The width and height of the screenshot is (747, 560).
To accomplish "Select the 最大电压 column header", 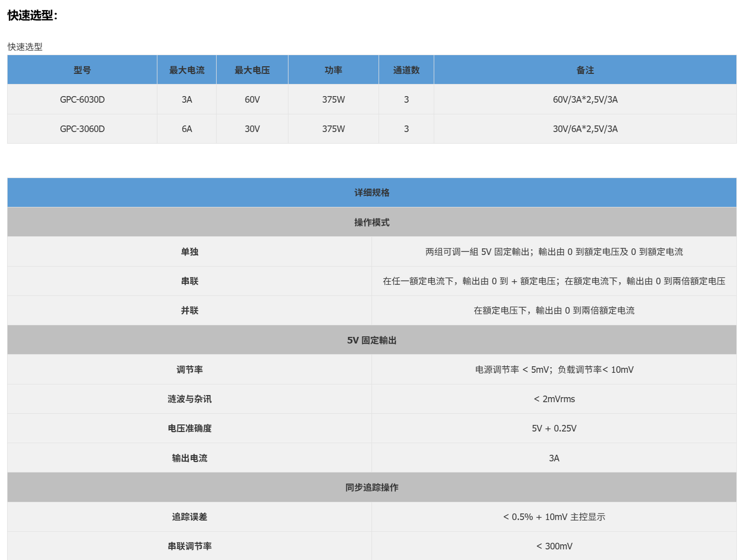I will [252, 70].
